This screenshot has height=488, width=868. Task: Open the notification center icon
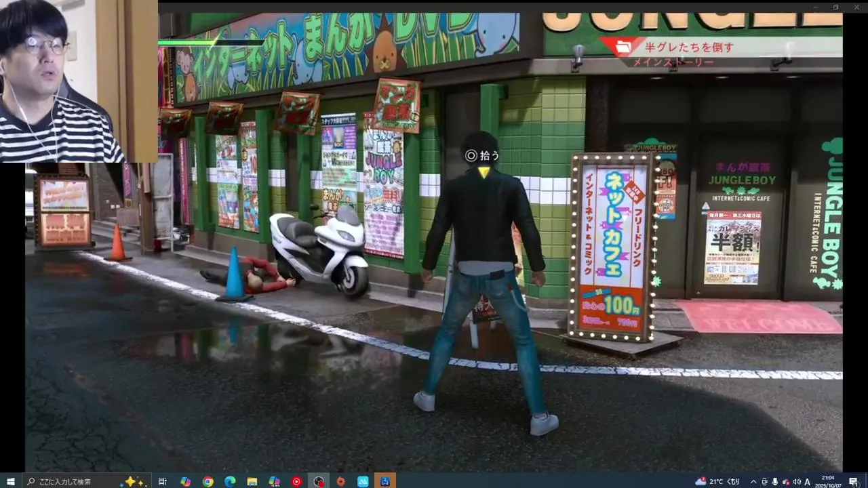pyautogui.click(x=854, y=481)
